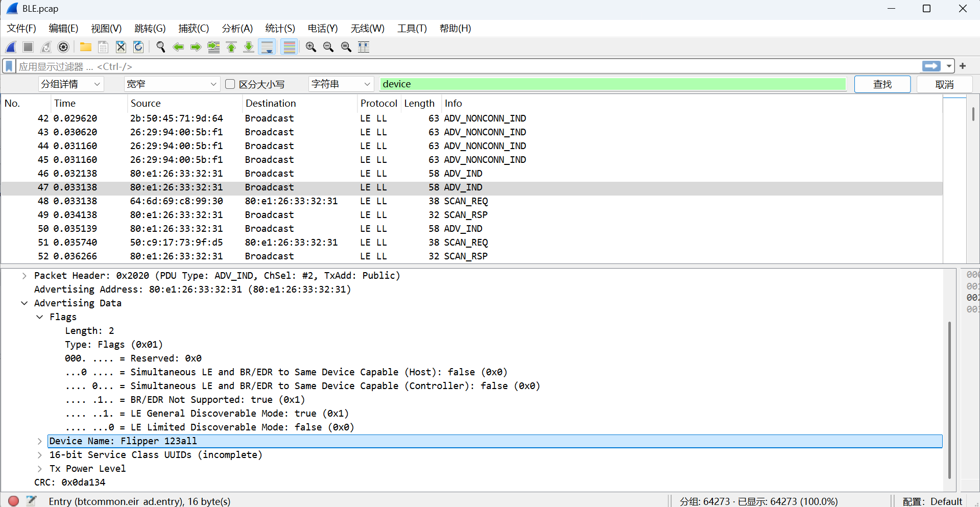Collapse the Flags tree node
The height and width of the screenshot is (507, 980).
point(39,317)
